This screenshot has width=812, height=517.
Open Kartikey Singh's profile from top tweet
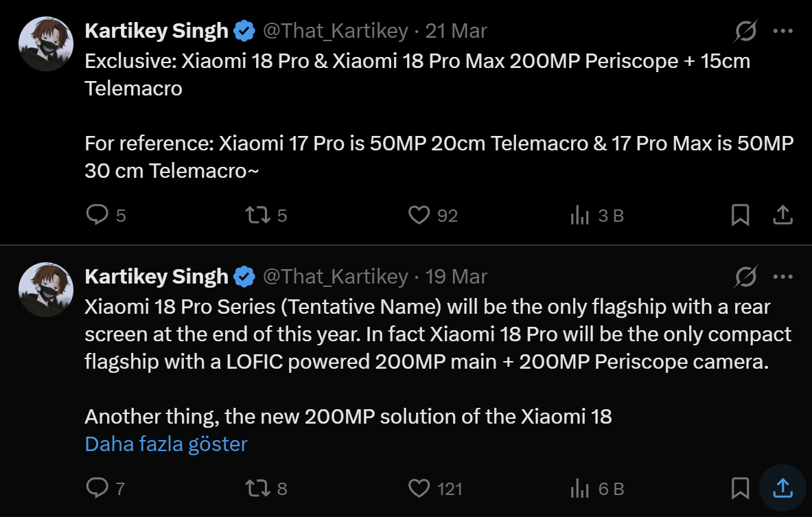click(156, 30)
